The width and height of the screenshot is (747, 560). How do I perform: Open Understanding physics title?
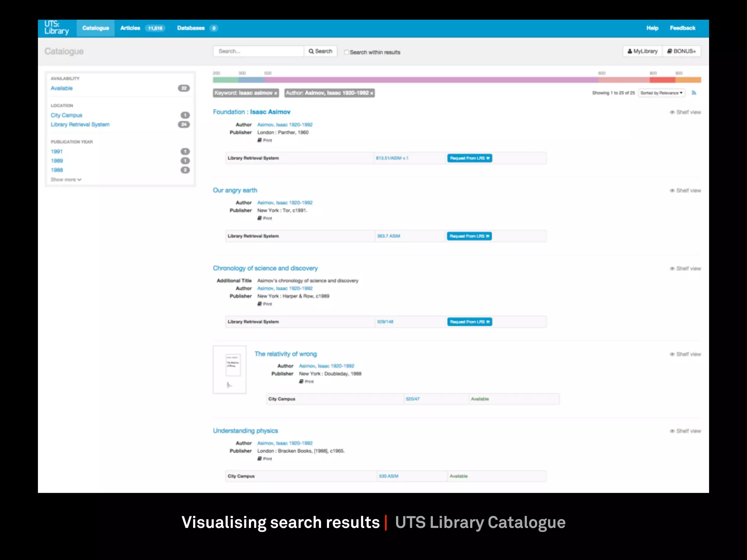[x=245, y=431]
